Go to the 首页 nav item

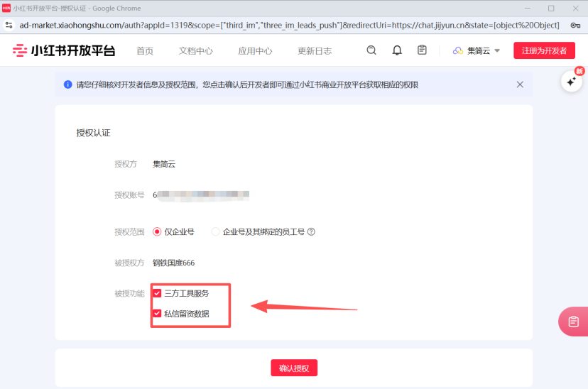click(145, 51)
